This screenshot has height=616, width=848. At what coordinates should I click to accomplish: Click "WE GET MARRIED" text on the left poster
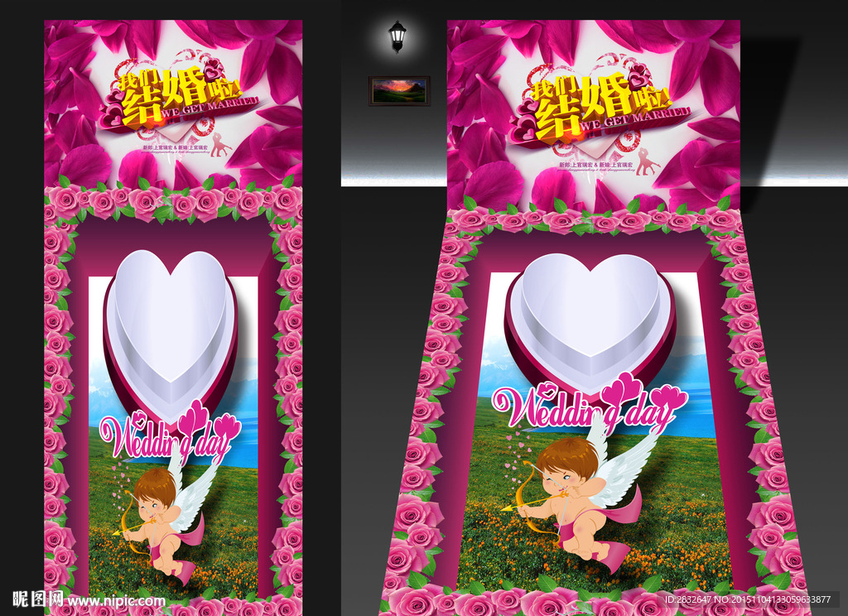pyautogui.click(x=210, y=107)
